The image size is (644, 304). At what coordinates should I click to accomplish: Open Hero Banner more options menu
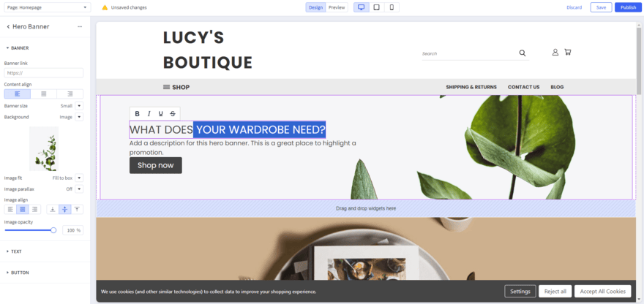tap(80, 26)
